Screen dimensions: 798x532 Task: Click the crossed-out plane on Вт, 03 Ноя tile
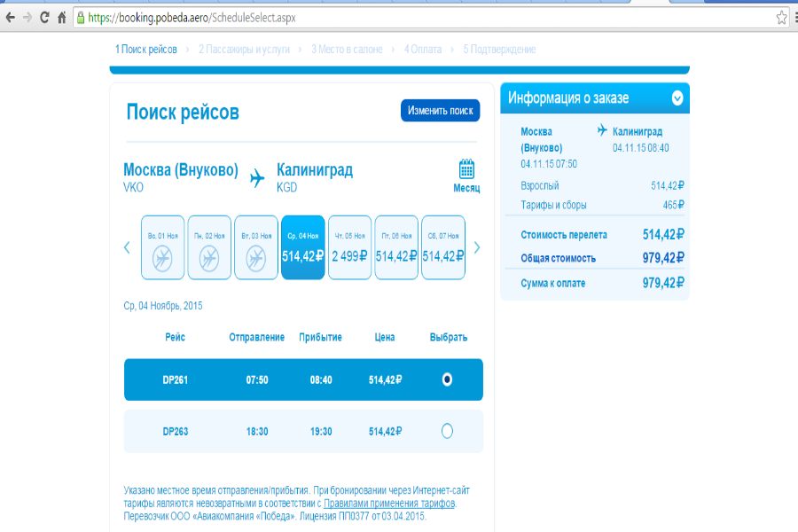256,256
